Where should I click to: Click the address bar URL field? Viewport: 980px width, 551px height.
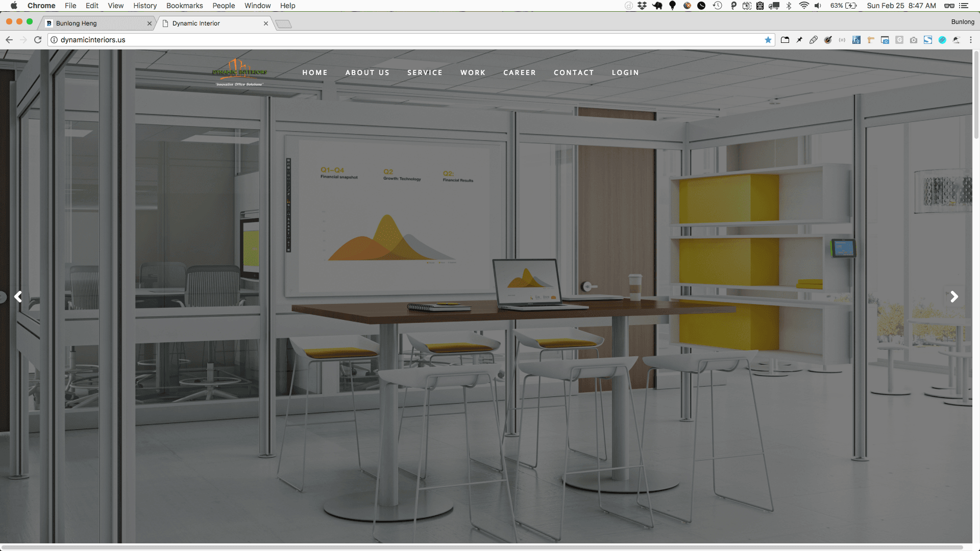click(x=408, y=40)
